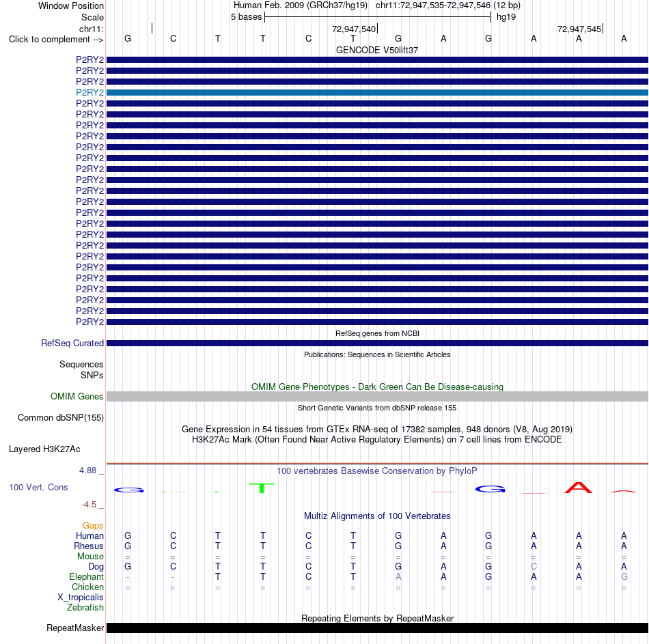This screenshot has width=649, height=644.
Task: Select the 'Zebrafish' alignment row label
Action: 85,607
